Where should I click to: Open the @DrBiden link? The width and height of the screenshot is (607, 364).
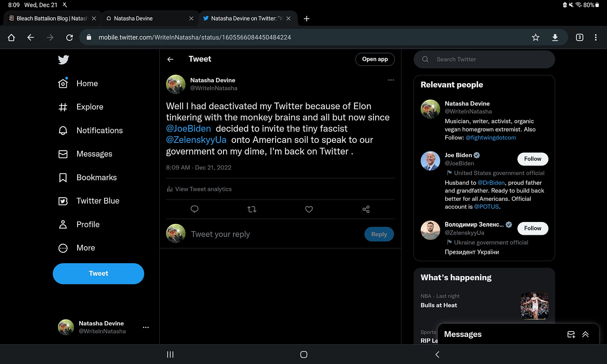coord(491,183)
